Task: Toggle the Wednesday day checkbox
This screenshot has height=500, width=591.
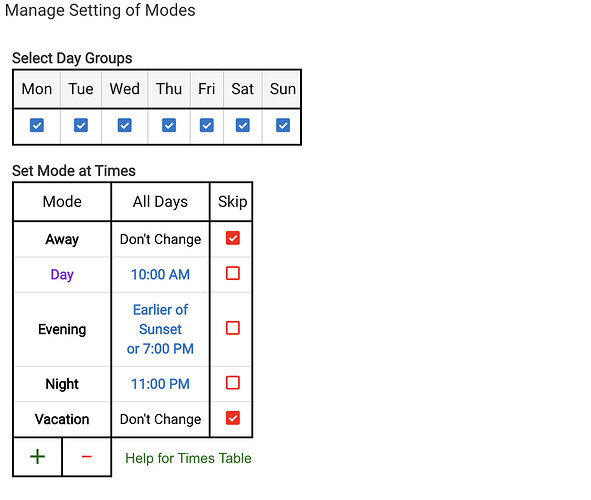Action: click(x=124, y=125)
